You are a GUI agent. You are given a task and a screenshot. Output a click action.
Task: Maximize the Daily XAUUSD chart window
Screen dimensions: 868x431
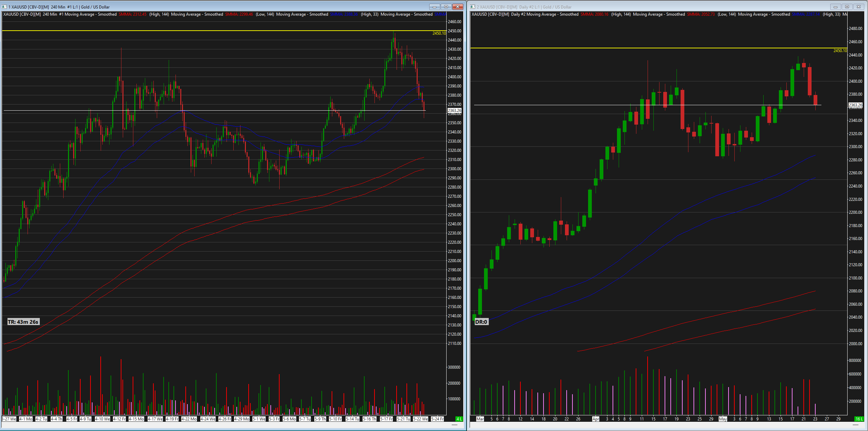point(847,7)
